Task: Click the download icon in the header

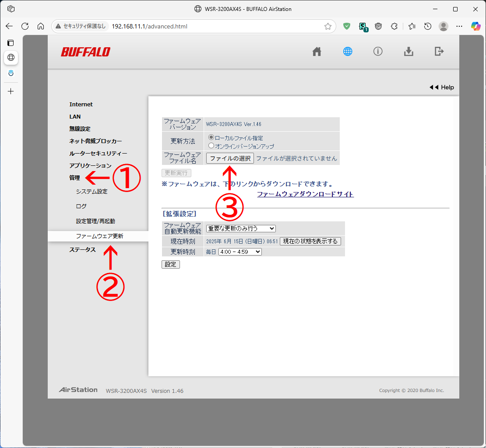Action: click(409, 51)
